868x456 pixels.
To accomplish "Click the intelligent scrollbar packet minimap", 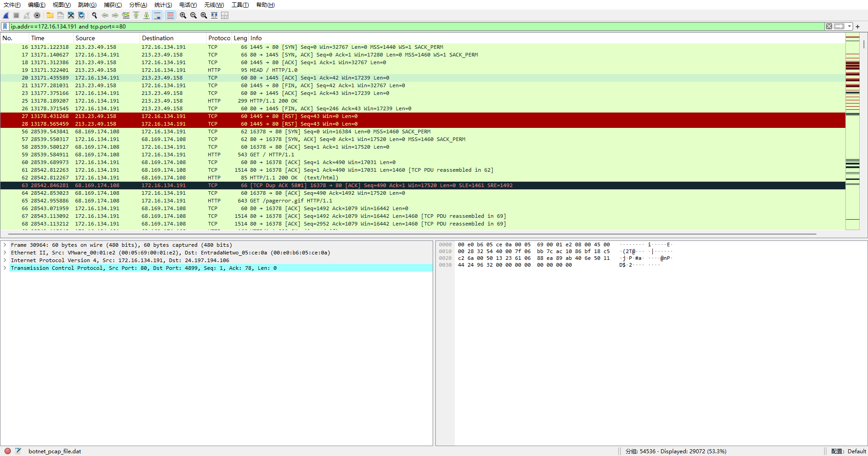I will (x=852, y=132).
